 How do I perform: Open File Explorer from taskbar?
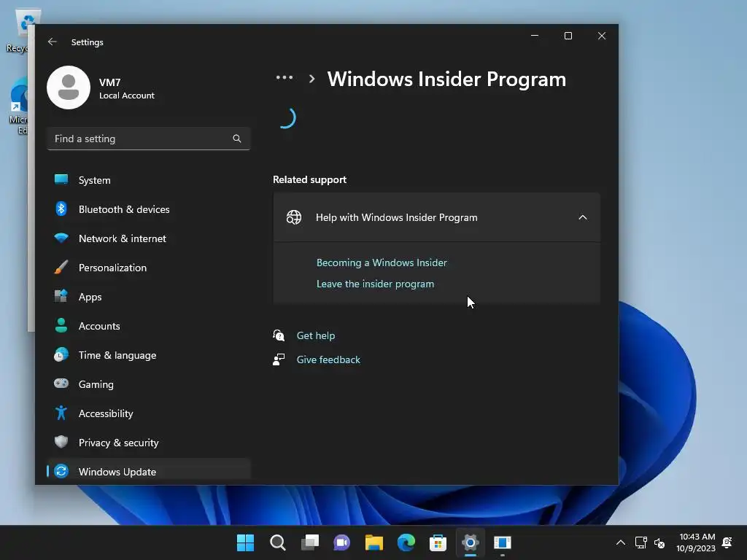[374, 542]
